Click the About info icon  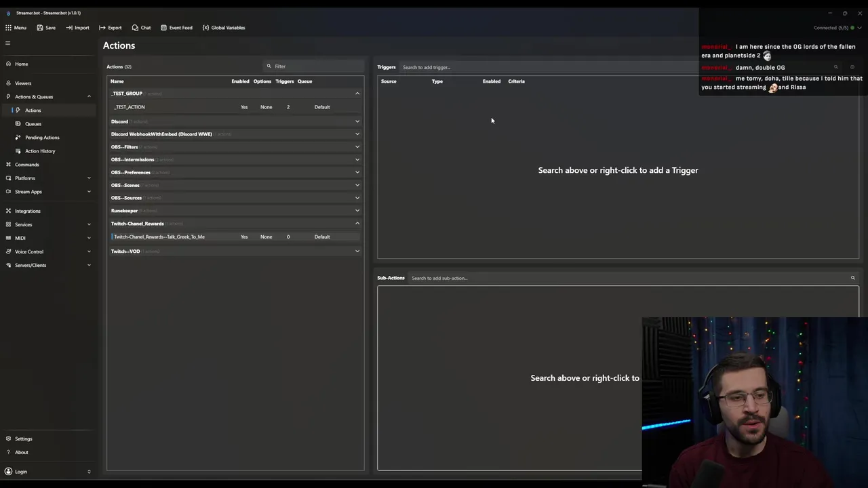click(8, 452)
